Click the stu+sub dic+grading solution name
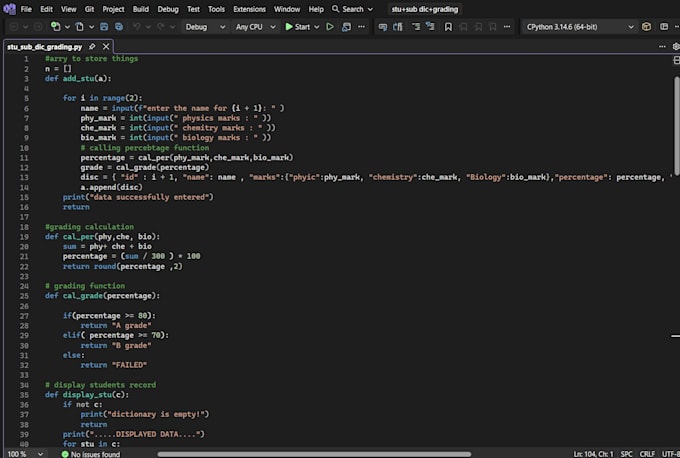This screenshot has width=680, height=458. [425, 9]
